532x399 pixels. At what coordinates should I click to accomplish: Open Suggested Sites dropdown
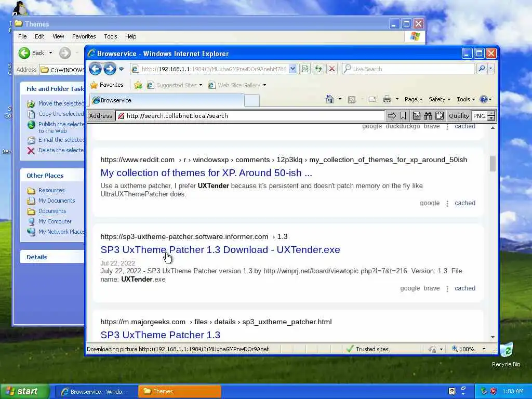click(175, 85)
